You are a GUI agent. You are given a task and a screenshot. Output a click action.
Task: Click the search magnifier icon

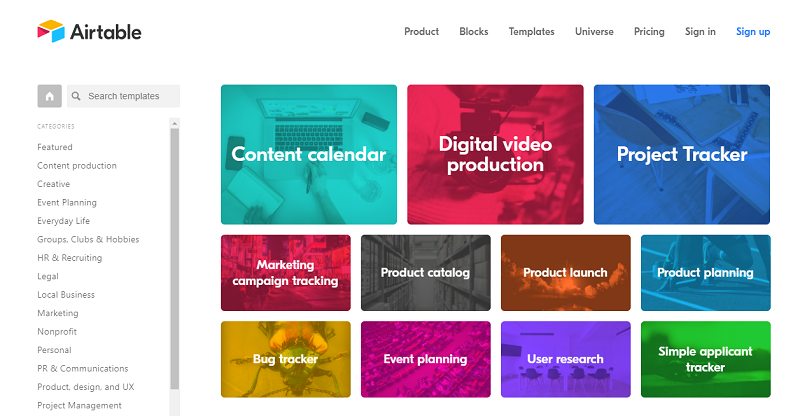pyautogui.click(x=76, y=96)
